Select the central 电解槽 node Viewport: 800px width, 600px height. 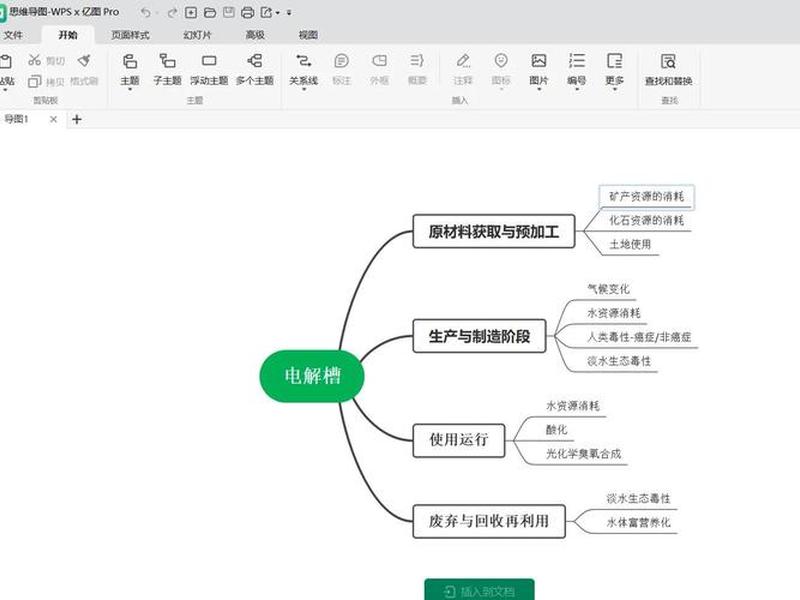[x=312, y=376]
